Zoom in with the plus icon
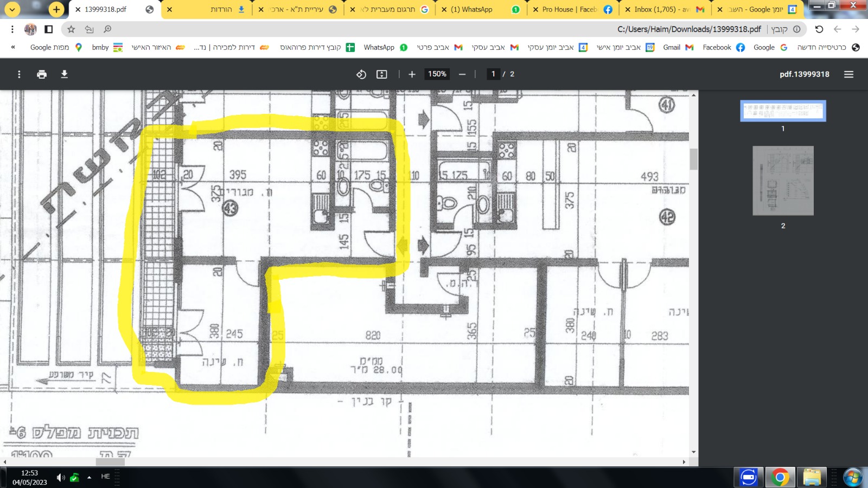This screenshot has width=868, height=488. (412, 74)
